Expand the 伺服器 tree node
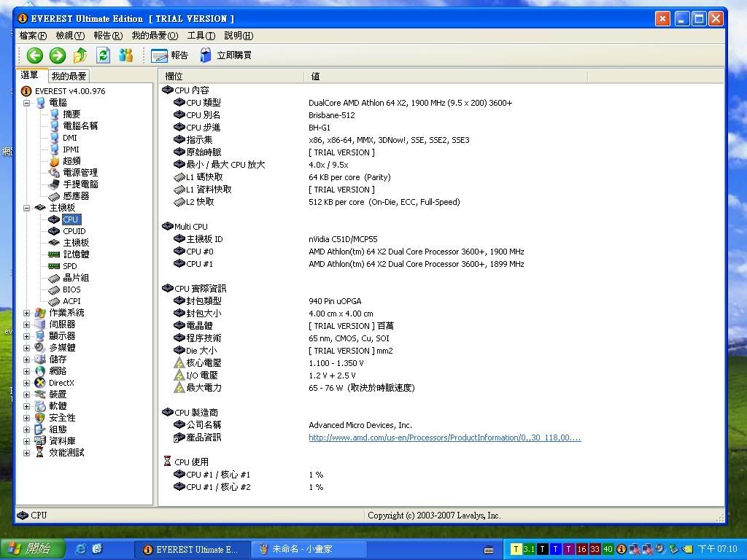Viewport: 747px width, 560px height. 27,324
